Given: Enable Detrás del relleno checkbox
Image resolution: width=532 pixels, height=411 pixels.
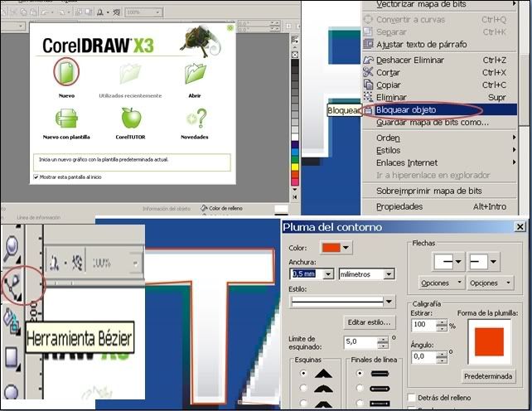Looking at the screenshot, I should tap(411, 398).
